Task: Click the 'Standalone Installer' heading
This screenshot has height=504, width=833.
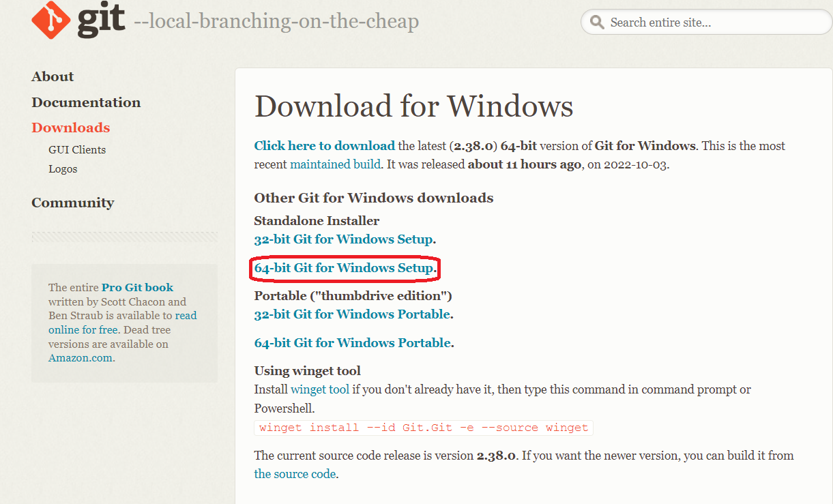Action: (317, 221)
